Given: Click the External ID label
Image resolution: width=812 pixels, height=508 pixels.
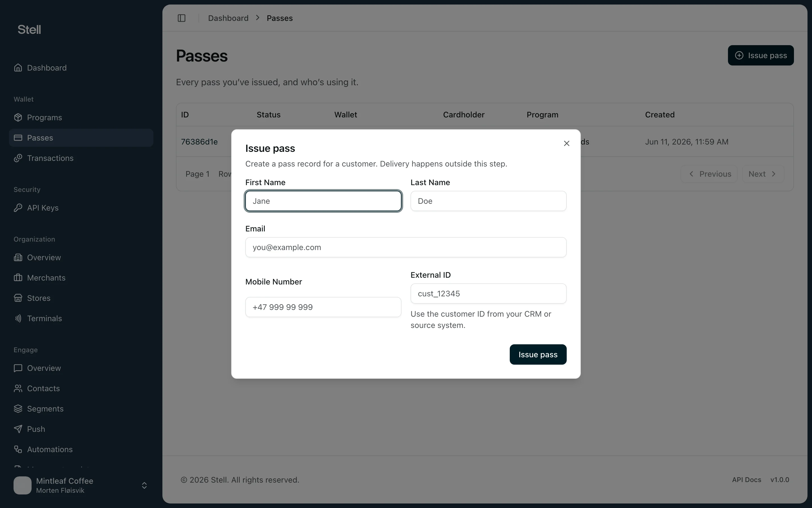Looking at the screenshot, I should 431,275.
